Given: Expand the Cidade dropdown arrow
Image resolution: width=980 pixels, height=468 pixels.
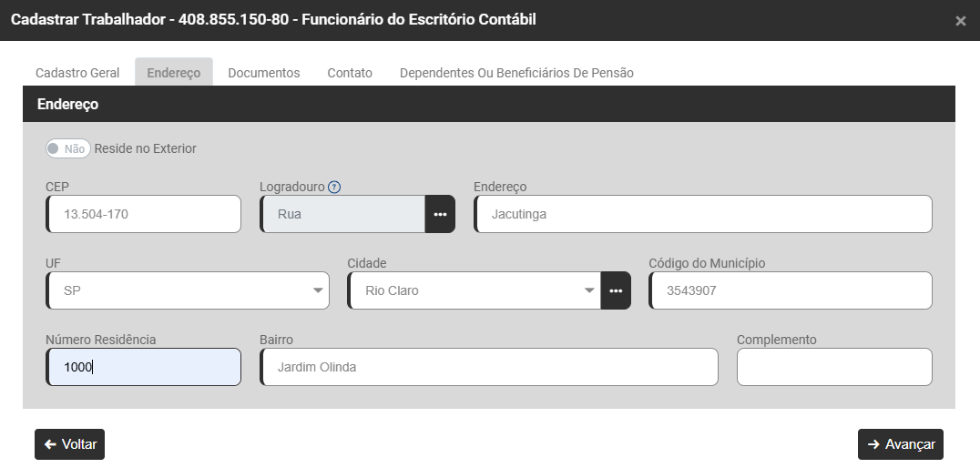Looking at the screenshot, I should [588, 290].
